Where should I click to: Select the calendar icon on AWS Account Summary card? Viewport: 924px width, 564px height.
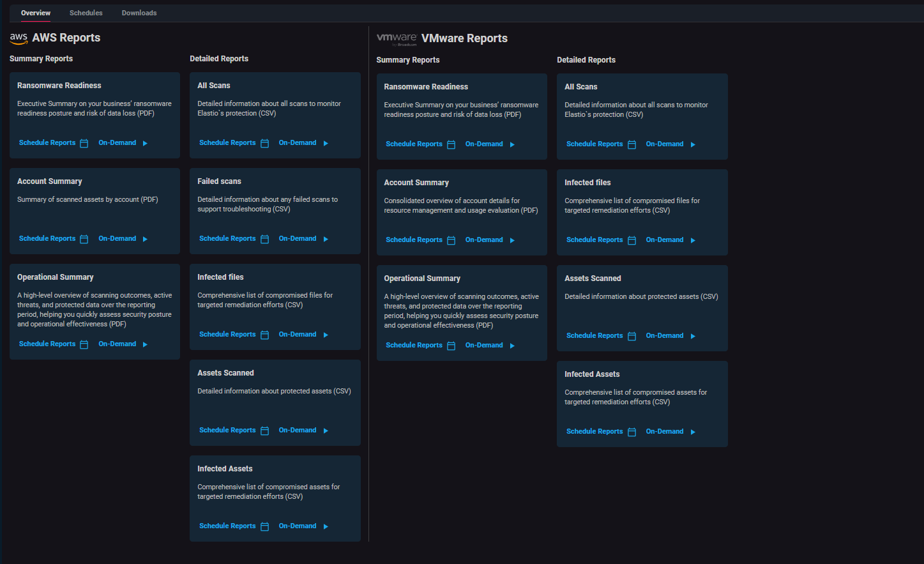[83, 238]
